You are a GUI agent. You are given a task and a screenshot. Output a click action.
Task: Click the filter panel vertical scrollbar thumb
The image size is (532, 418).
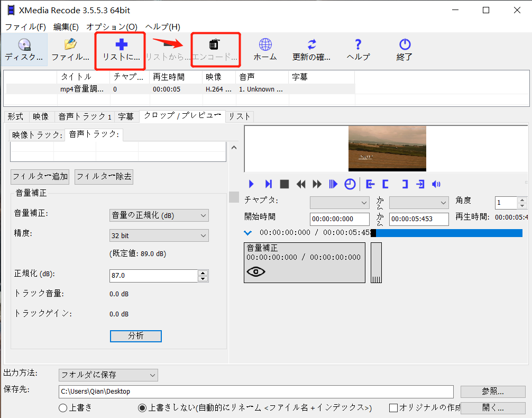tap(234, 197)
